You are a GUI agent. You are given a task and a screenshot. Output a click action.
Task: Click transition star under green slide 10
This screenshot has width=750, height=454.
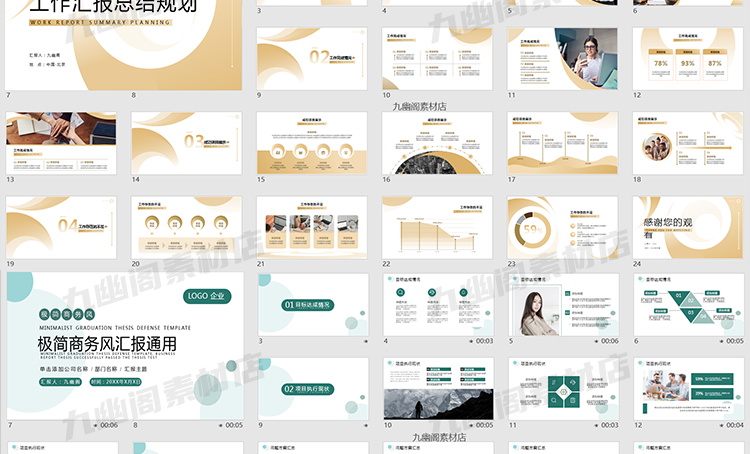(x=471, y=425)
